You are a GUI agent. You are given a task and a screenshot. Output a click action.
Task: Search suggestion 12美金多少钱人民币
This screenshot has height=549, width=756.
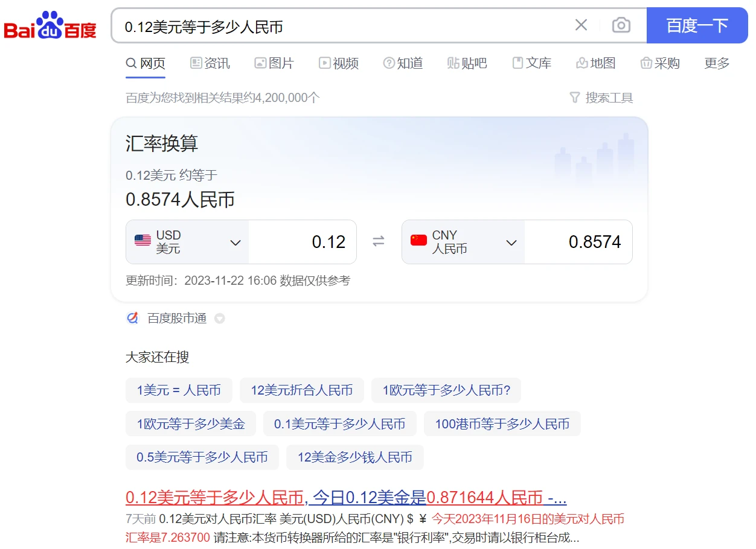coord(355,457)
